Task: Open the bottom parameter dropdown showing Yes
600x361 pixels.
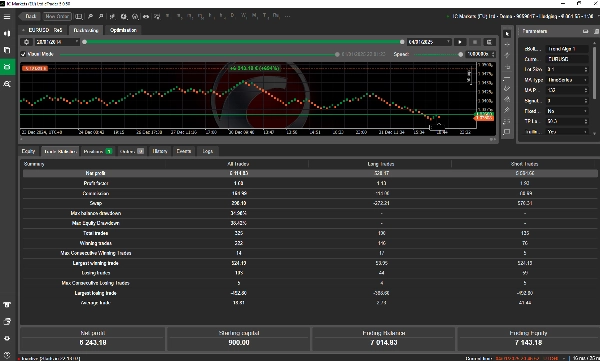Action: (x=567, y=131)
